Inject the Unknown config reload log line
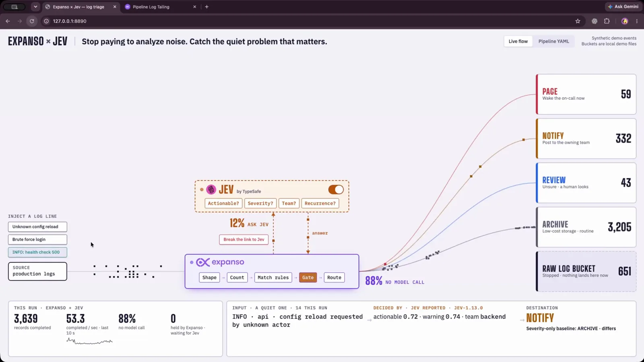Screen dimensions: 644x362 (x=37, y=227)
